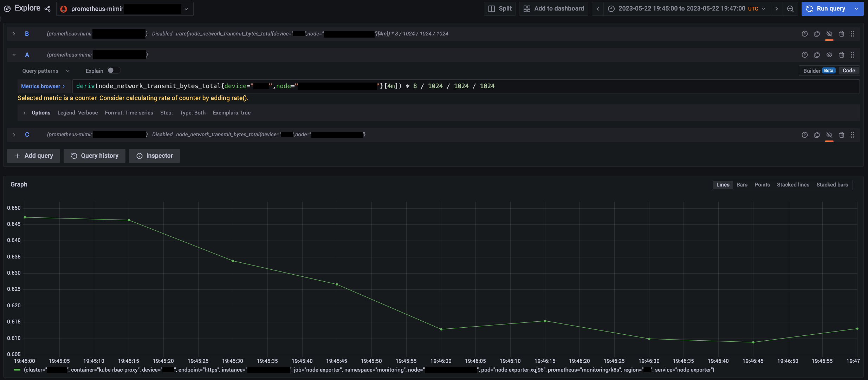The image size is (868, 380).
Task: Open the Query patterns dropdown
Action: [x=46, y=71]
